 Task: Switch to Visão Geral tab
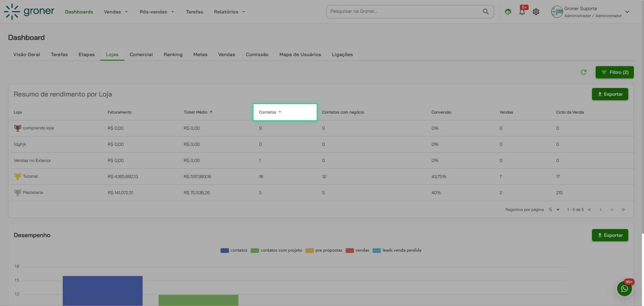pos(27,54)
